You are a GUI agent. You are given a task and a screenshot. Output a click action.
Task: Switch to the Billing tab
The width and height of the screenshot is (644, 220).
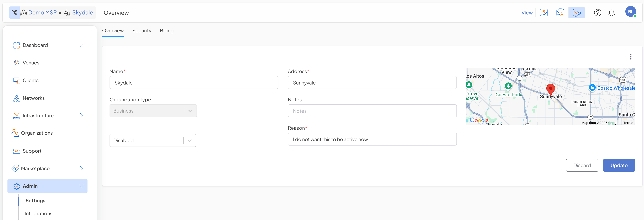point(167,31)
